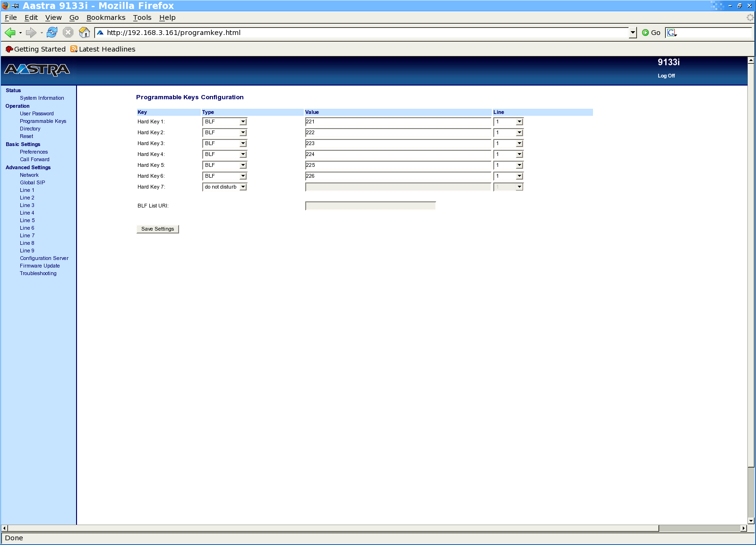The height and width of the screenshot is (545, 756).
Task: Click the Save Settings button
Action: pyautogui.click(x=158, y=229)
